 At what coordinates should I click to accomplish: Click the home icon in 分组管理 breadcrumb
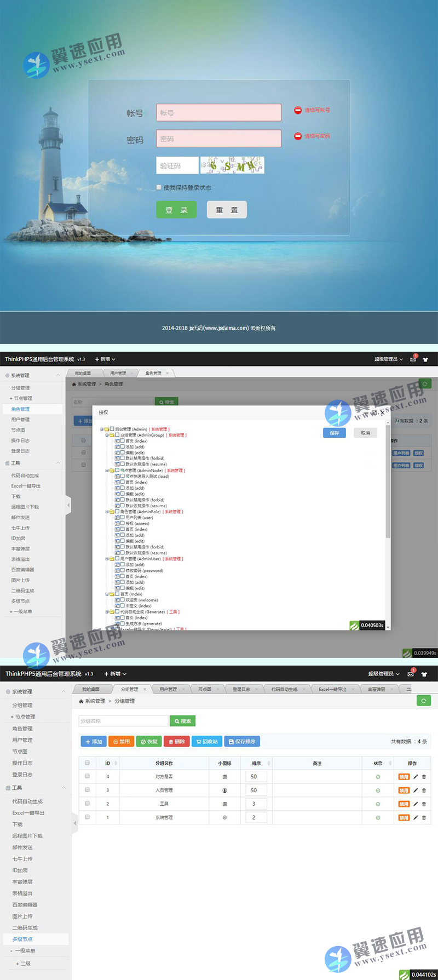pos(81,701)
